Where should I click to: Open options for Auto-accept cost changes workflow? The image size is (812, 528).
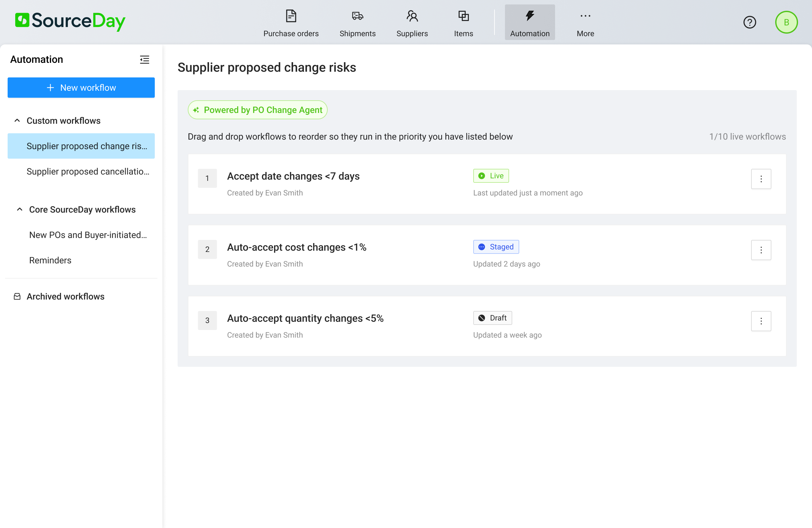coord(761,250)
